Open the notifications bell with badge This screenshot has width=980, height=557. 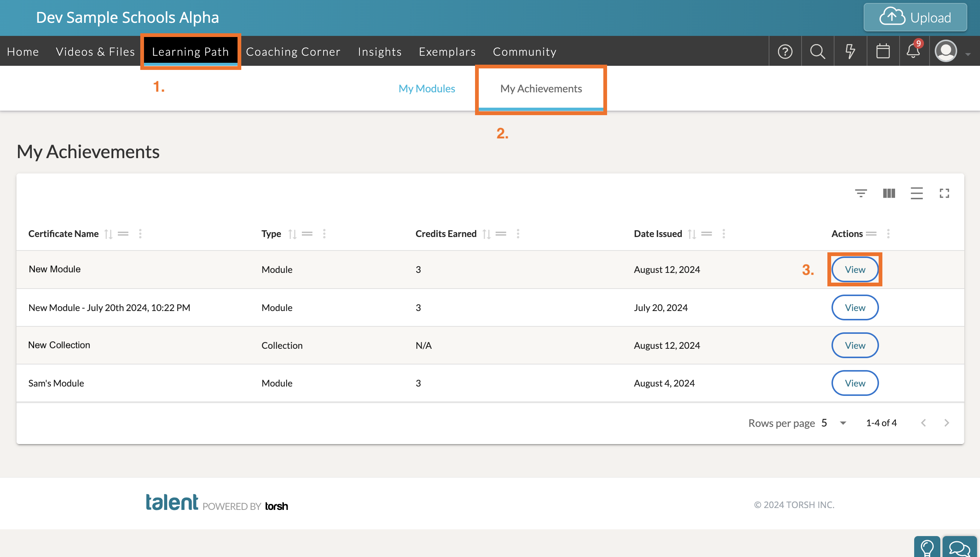click(x=913, y=51)
